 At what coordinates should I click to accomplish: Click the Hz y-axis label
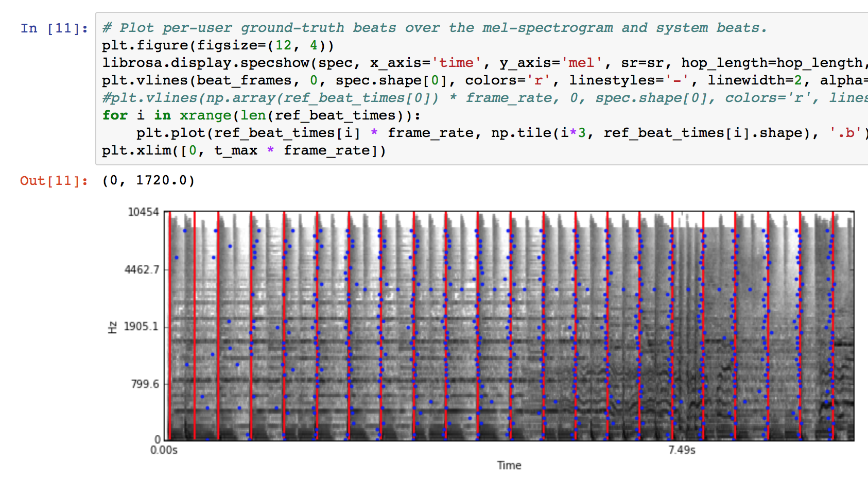pyautogui.click(x=112, y=327)
